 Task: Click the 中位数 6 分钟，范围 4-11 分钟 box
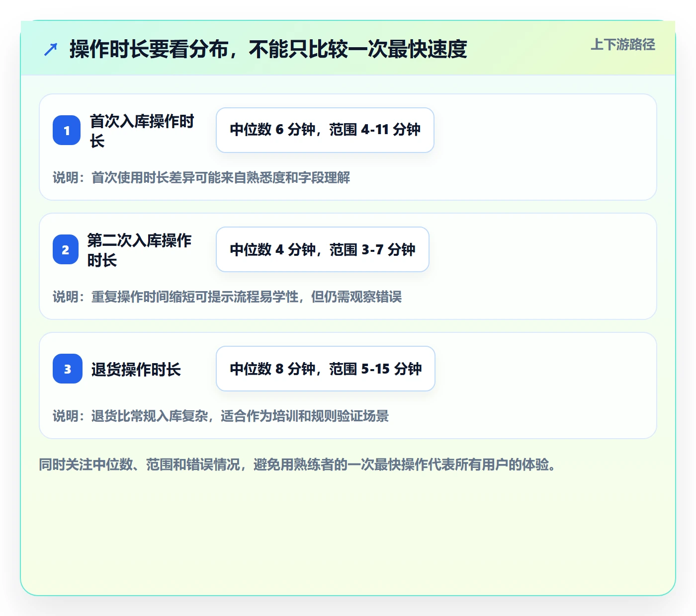point(325,130)
